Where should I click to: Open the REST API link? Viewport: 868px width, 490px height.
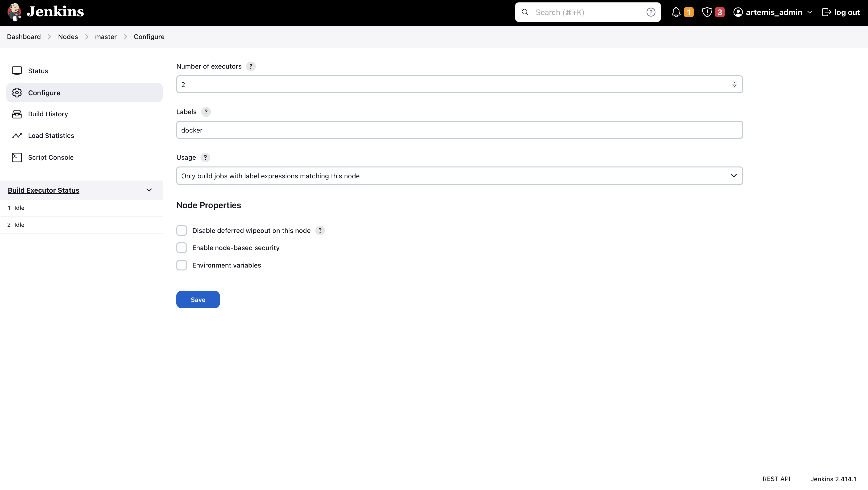(x=776, y=479)
